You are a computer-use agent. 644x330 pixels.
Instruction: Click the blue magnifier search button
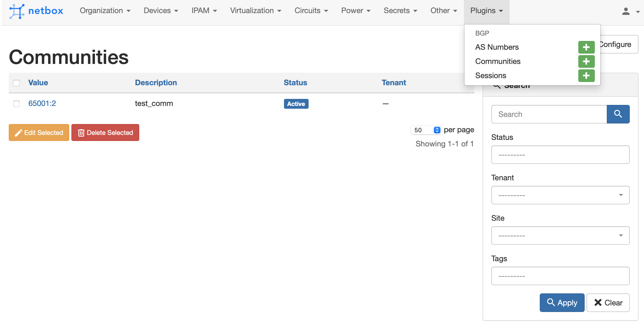point(618,114)
